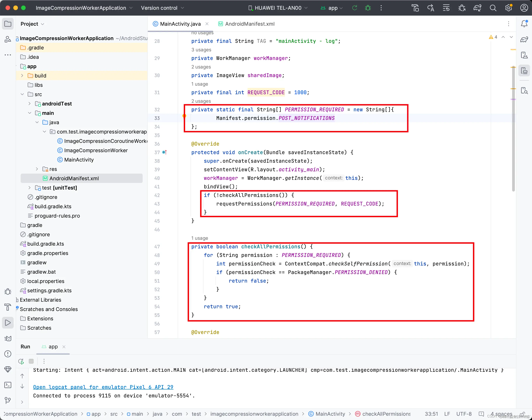Open the Notifications bell panel
The height and width of the screenshot is (420, 532).
pyautogui.click(x=524, y=24)
